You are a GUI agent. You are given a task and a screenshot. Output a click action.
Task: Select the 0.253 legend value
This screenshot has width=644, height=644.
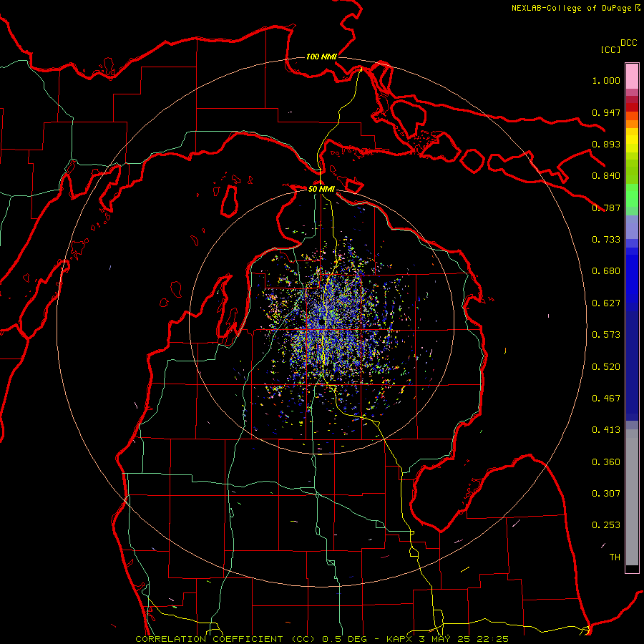[606, 525]
